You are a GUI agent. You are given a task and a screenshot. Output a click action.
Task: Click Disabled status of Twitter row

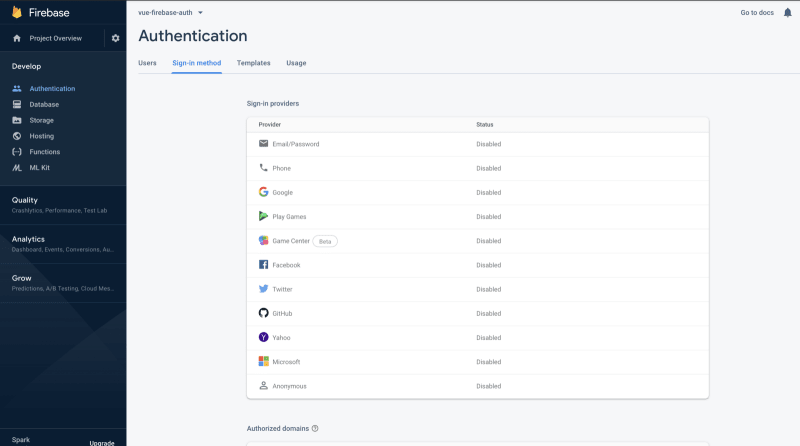(488, 289)
